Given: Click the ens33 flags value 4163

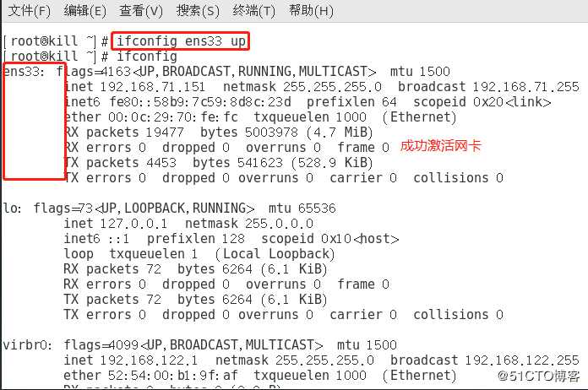Looking at the screenshot, I should tap(116, 72).
